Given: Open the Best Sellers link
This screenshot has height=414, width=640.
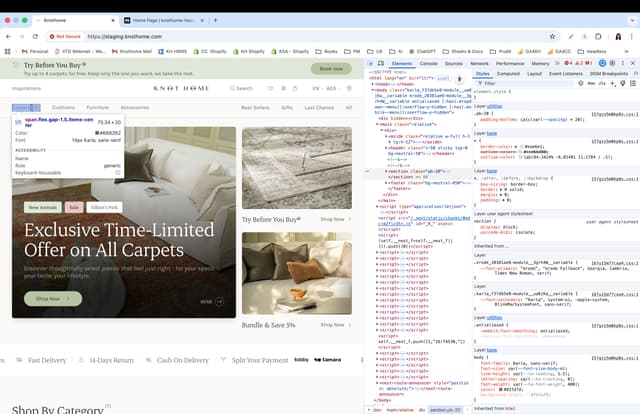Looking at the screenshot, I should coord(255,108).
